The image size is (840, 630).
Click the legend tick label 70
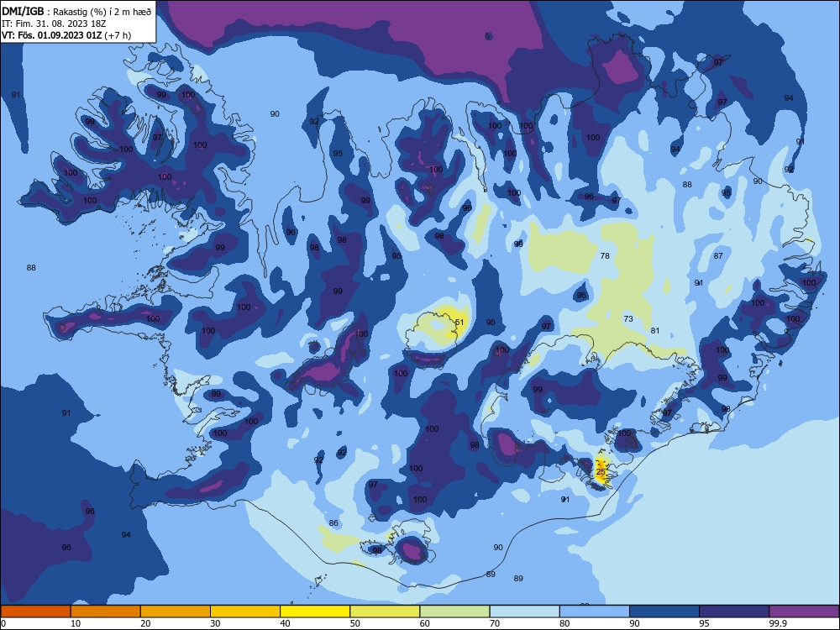495,623
